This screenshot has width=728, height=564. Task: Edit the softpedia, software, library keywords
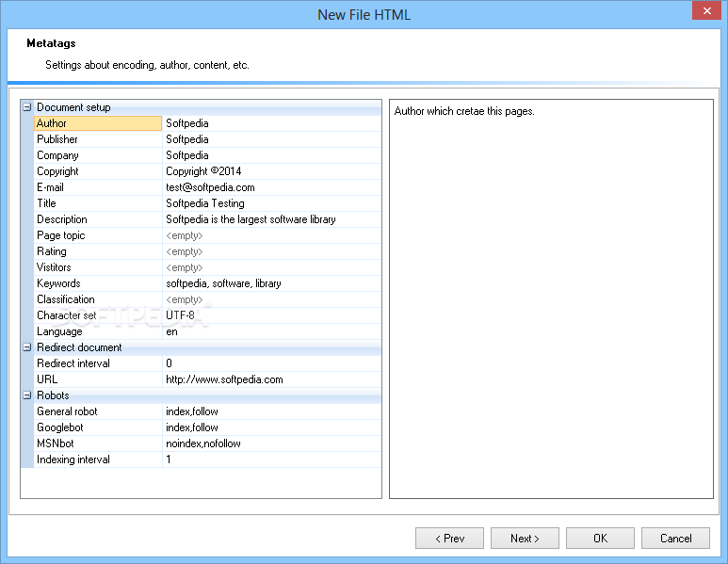[x=271, y=283]
